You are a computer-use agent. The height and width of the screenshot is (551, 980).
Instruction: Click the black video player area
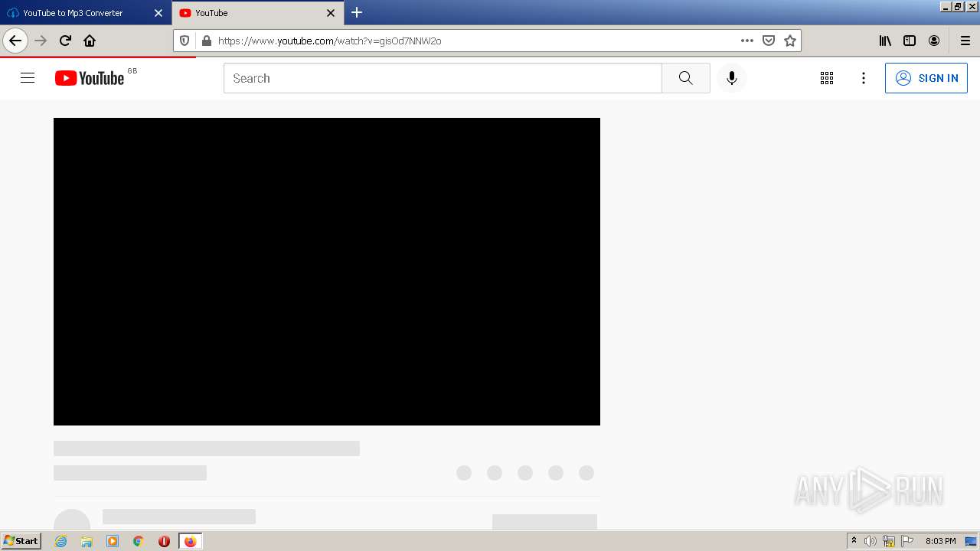tap(327, 272)
